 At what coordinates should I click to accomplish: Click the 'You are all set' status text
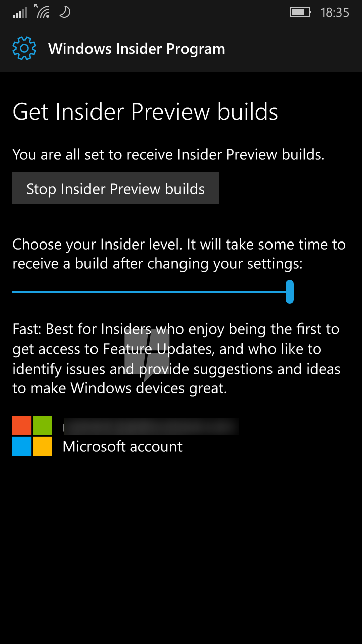tap(168, 154)
